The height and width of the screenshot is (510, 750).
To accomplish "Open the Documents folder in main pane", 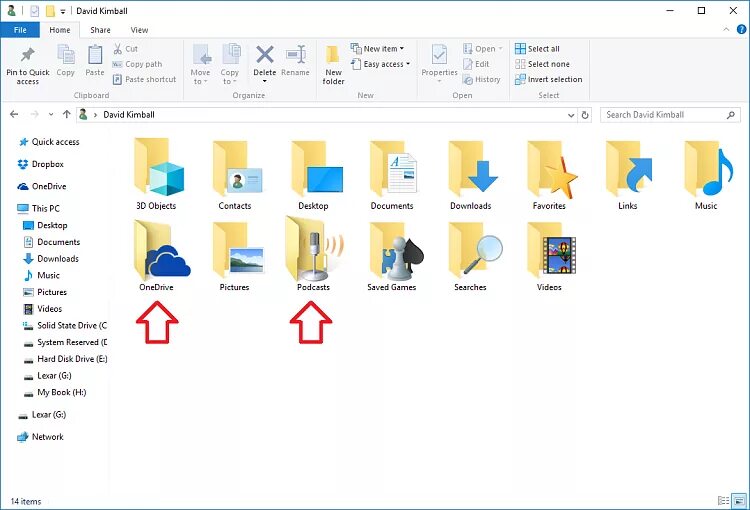I will pos(392,175).
